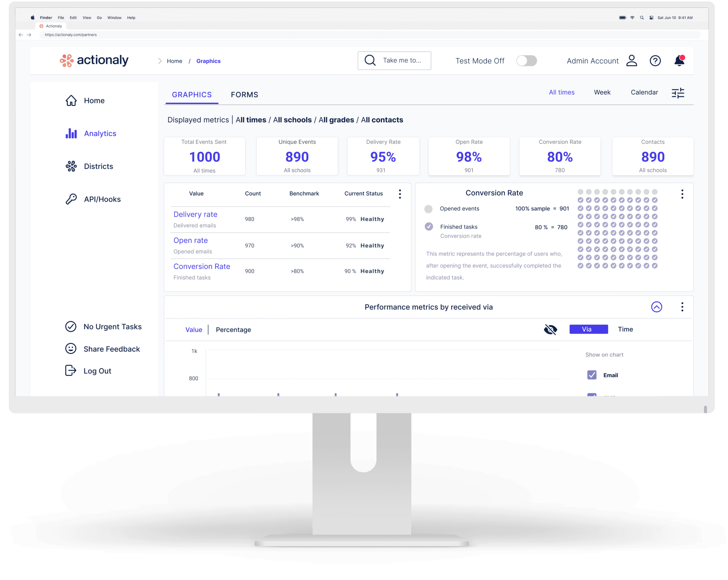Click the notification bell

tap(679, 60)
